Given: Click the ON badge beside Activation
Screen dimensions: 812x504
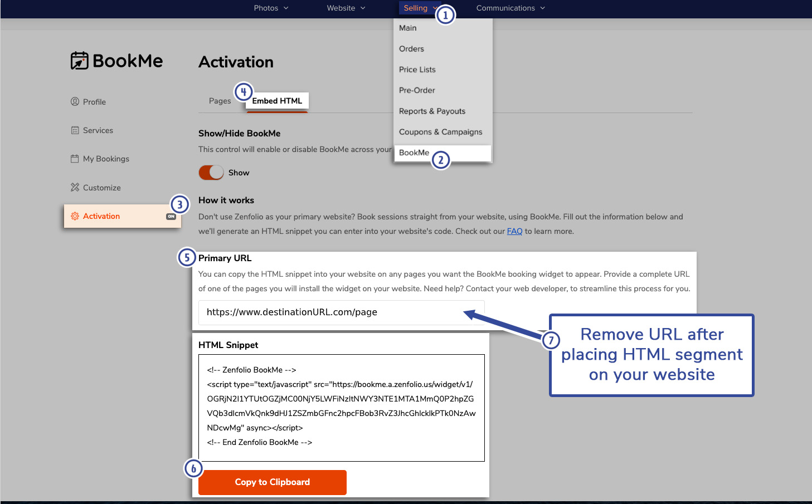Looking at the screenshot, I should click(171, 217).
